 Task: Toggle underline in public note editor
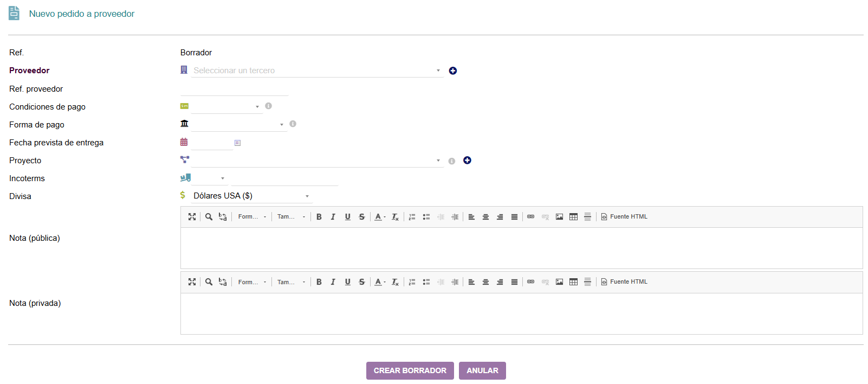347,217
